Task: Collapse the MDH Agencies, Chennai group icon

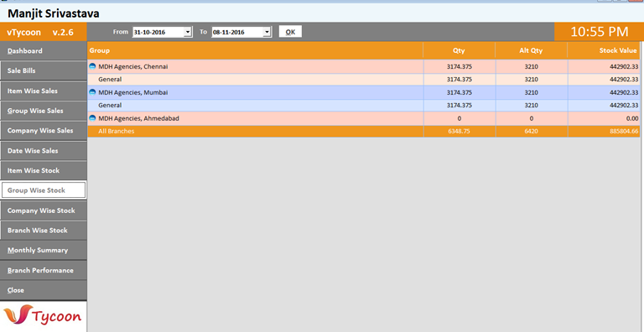Action: (92, 66)
